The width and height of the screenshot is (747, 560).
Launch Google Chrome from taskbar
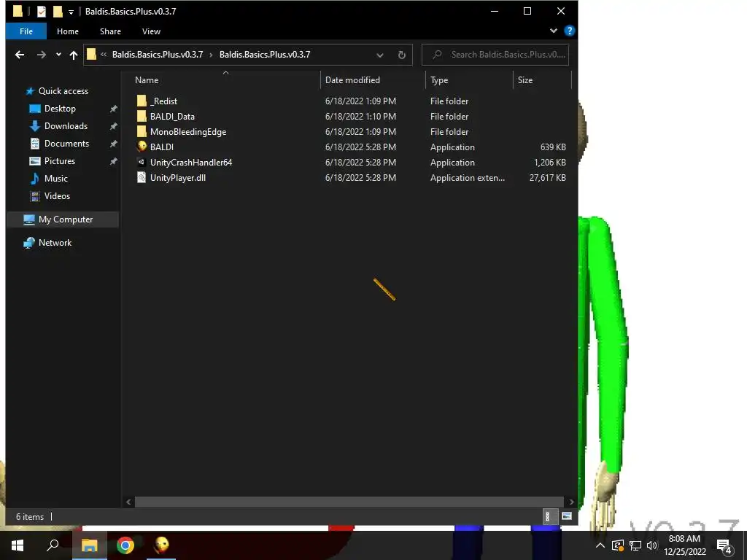tap(125, 545)
